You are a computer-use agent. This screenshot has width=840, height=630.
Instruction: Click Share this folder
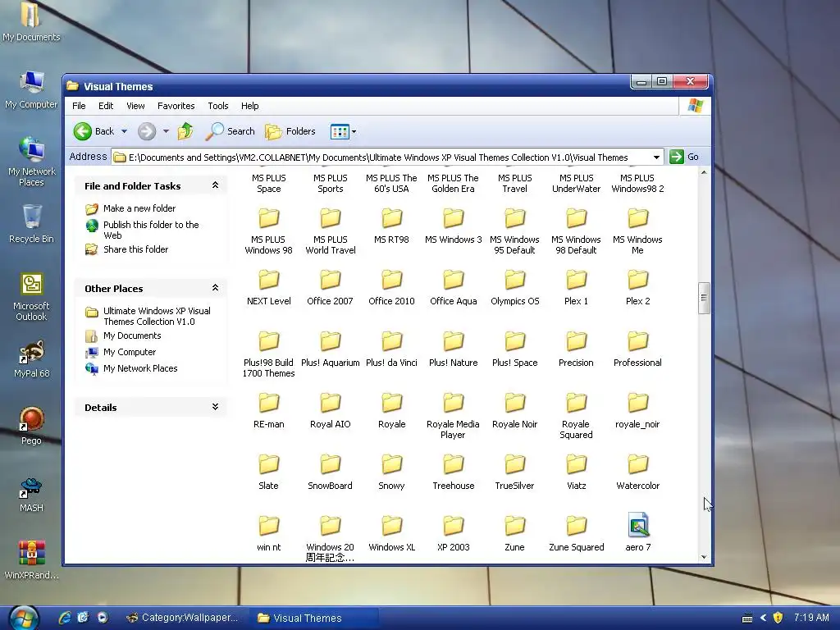click(x=135, y=249)
